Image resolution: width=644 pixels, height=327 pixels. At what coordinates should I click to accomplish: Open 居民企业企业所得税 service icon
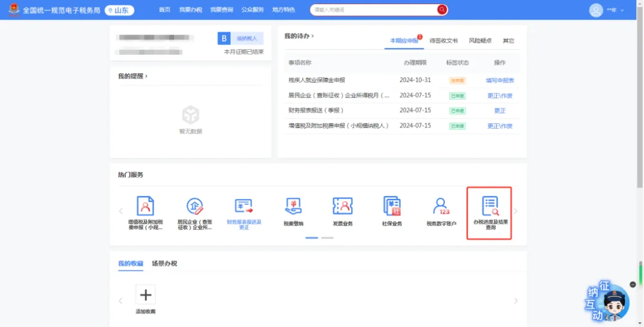click(x=194, y=206)
